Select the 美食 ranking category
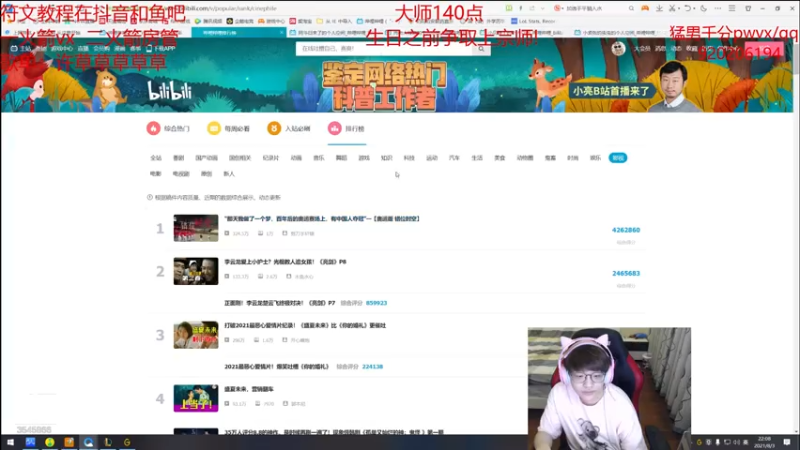 [x=499, y=158]
